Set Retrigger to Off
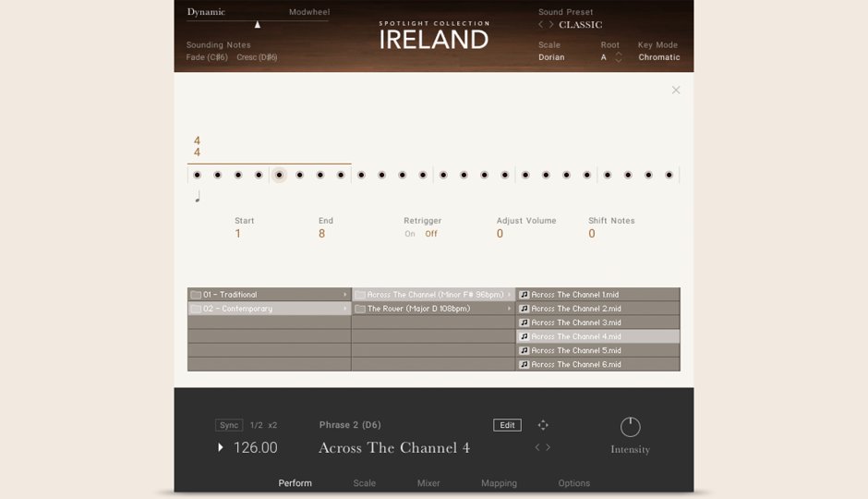Viewport: 868px width, 499px height. (431, 234)
